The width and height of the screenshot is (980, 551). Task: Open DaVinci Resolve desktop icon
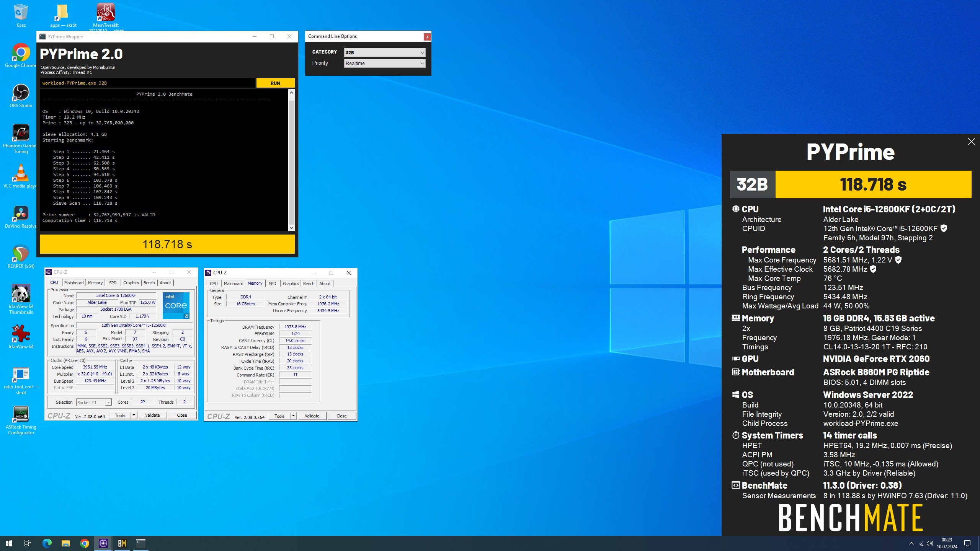pos(21,217)
